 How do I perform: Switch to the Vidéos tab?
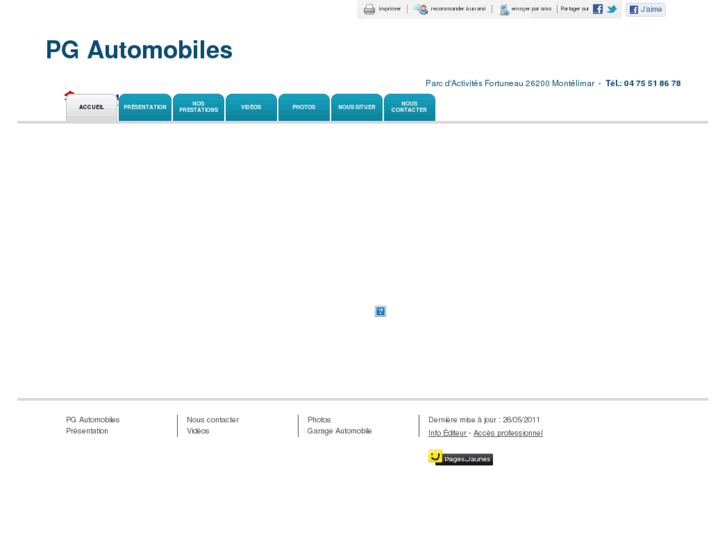click(251, 107)
